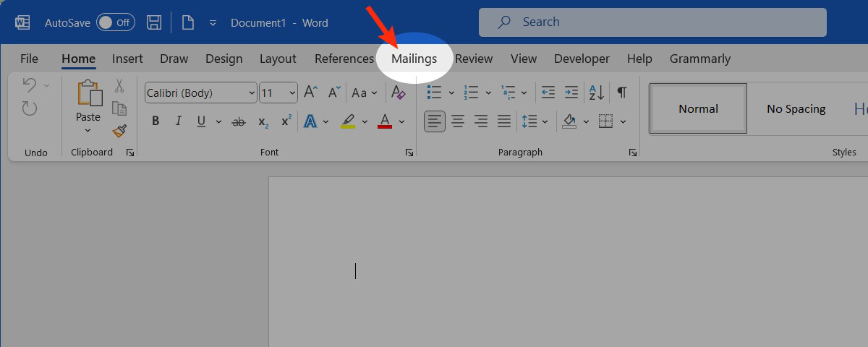The width and height of the screenshot is (868, 347).
Task: Click the Search box
Action: pos(652,22)
